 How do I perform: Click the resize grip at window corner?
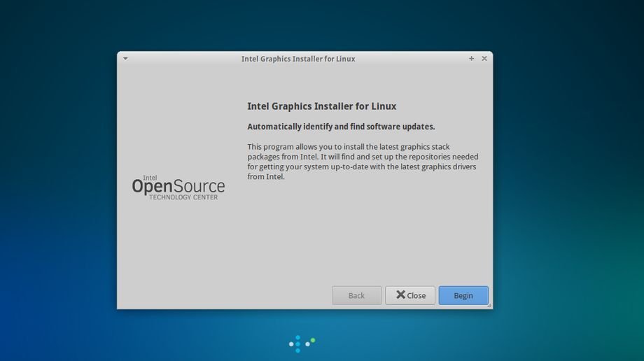coord(489,306)
